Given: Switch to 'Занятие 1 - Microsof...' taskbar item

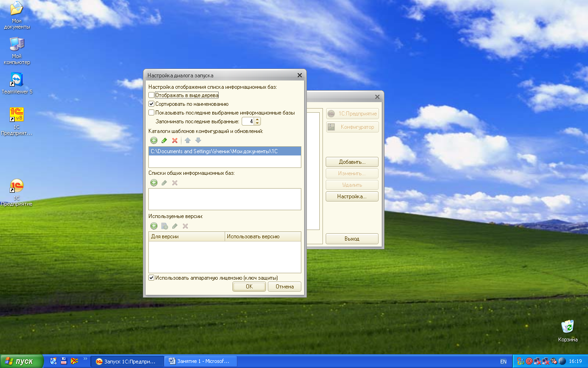Looking at the screenshot, I should 201,361.
